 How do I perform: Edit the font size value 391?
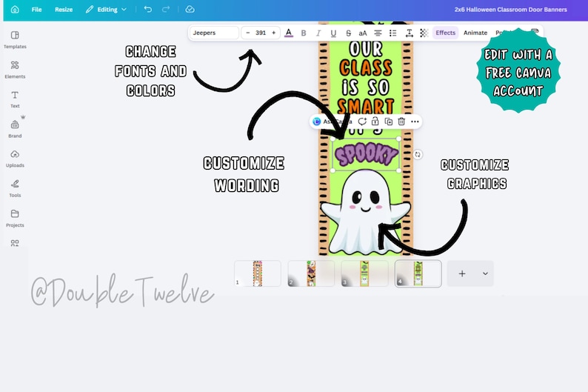click(261, 33)
